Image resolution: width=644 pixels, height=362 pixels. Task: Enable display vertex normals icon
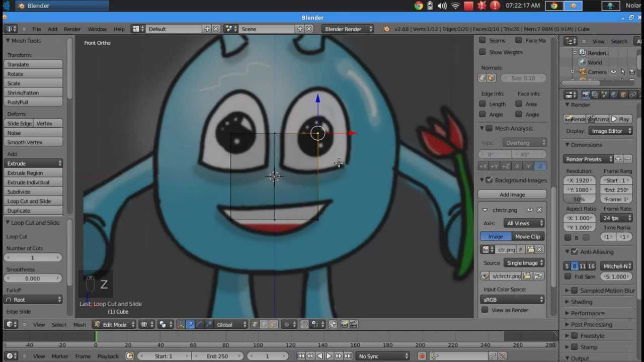pyautogui.click(x=482, y=78)
